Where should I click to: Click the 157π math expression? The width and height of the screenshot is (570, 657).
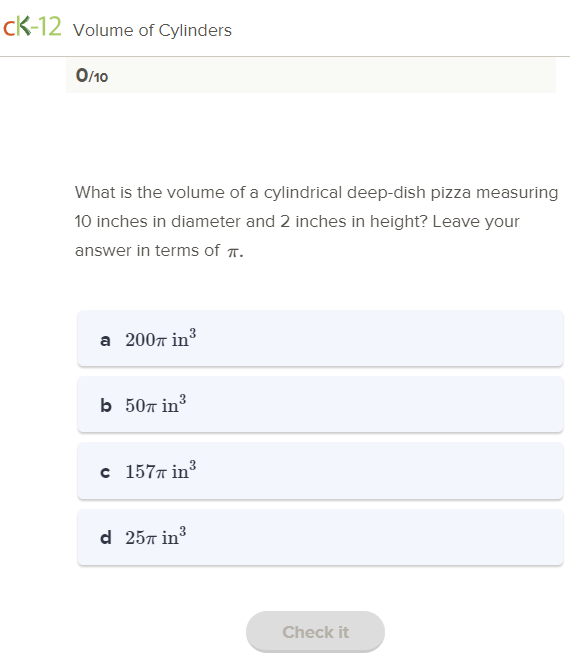[x=146, y=472]
